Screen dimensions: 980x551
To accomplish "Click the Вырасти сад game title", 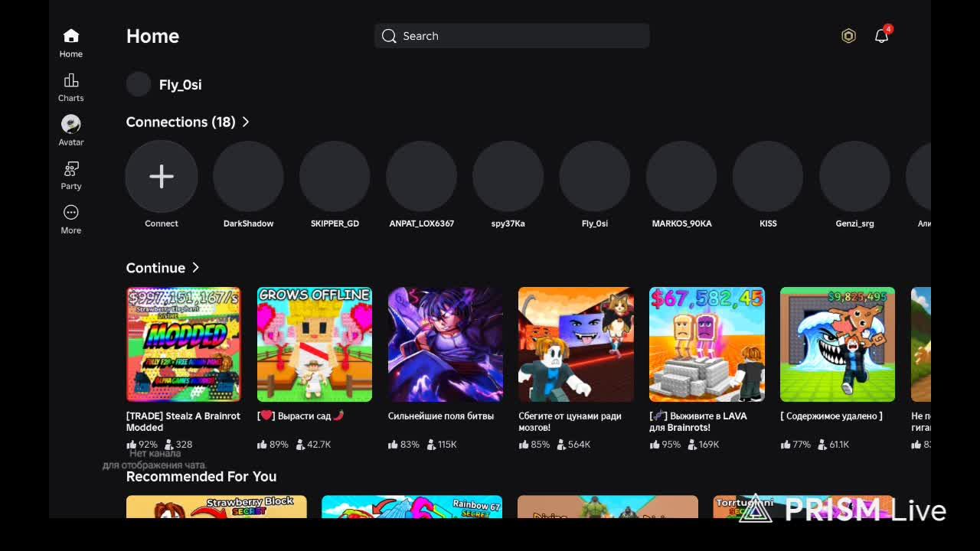I will pyautogui.click(x=301, y=416).
